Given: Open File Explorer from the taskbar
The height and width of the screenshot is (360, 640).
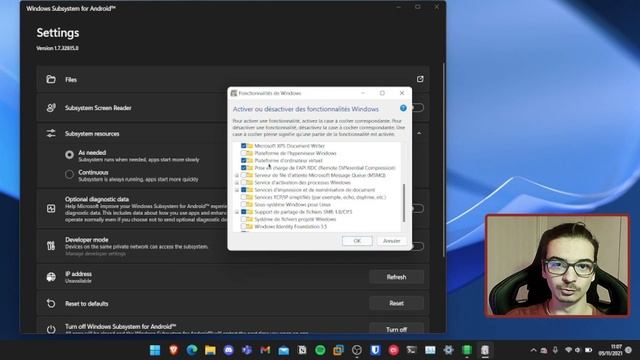Looking at the screenshot, I should pos(210,350).
